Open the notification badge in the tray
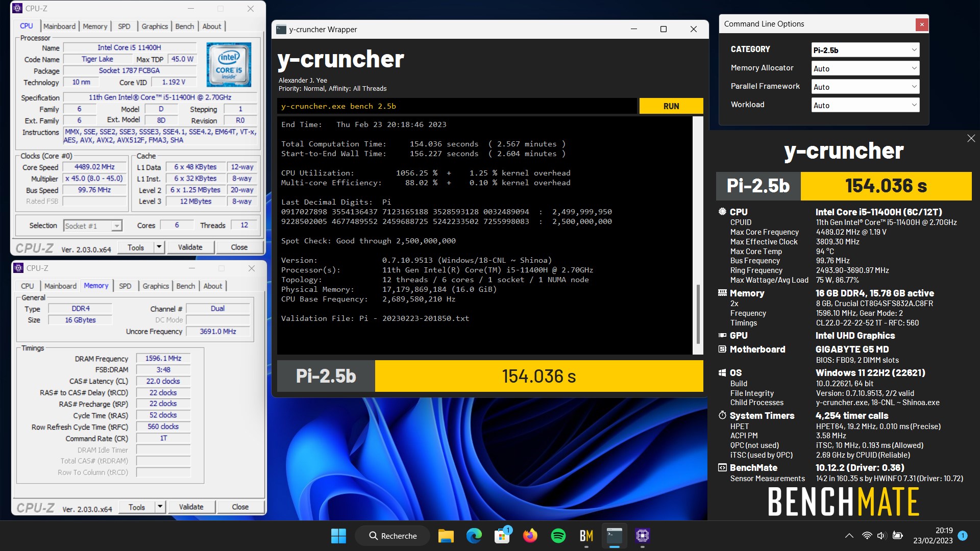Screen dimensions: 980x551 (963, 536)
